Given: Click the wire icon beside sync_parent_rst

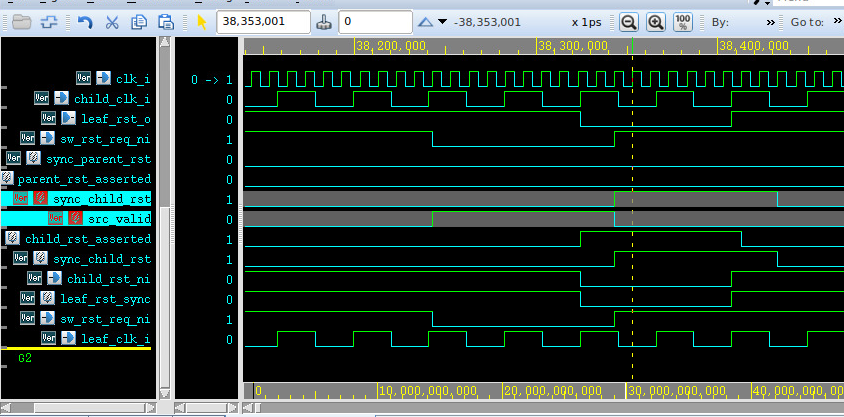Looking at the screenshot, I should pos(33,159).
